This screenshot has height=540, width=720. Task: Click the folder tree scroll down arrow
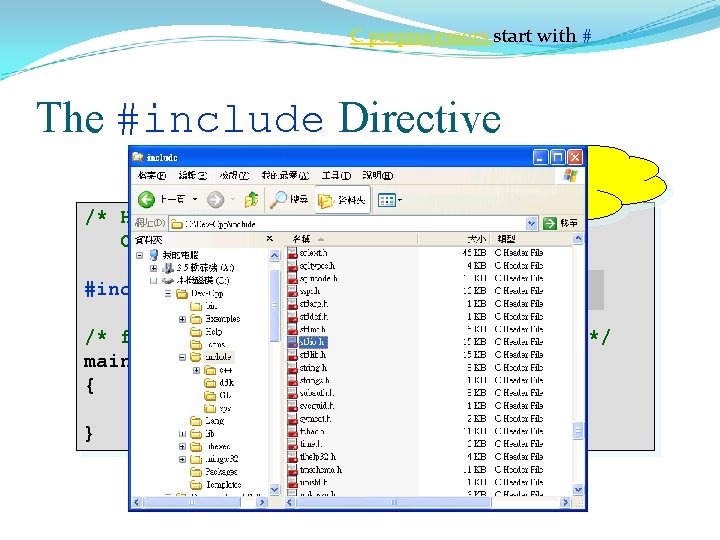click(274, 489)
